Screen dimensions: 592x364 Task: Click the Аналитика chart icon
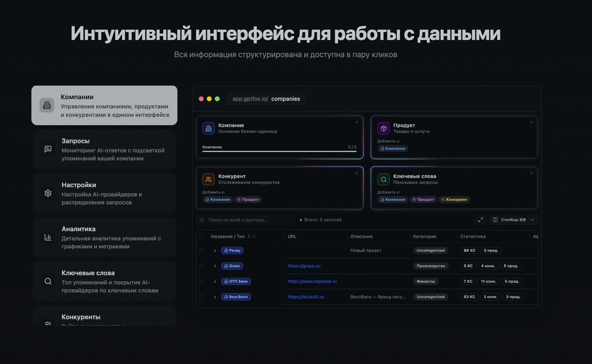(48, 237)
